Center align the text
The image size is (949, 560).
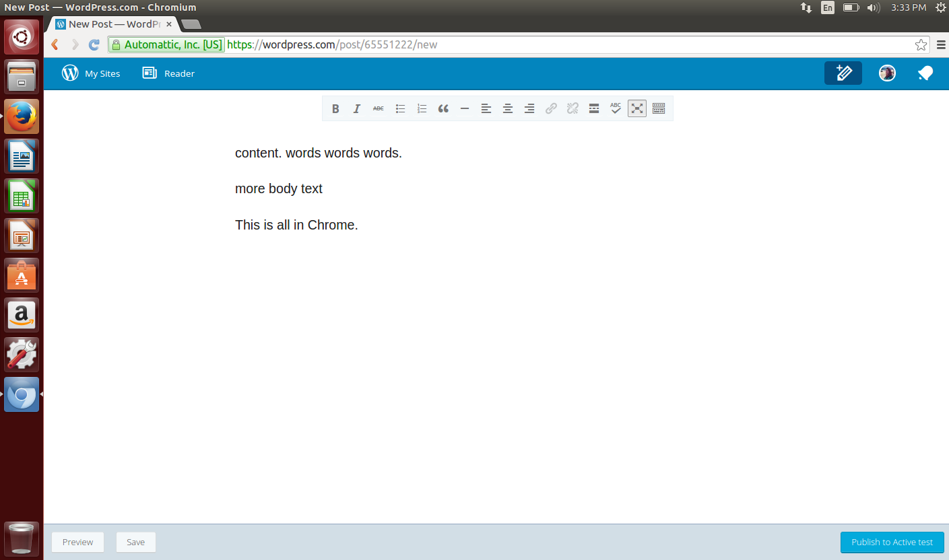click(508, 109)
